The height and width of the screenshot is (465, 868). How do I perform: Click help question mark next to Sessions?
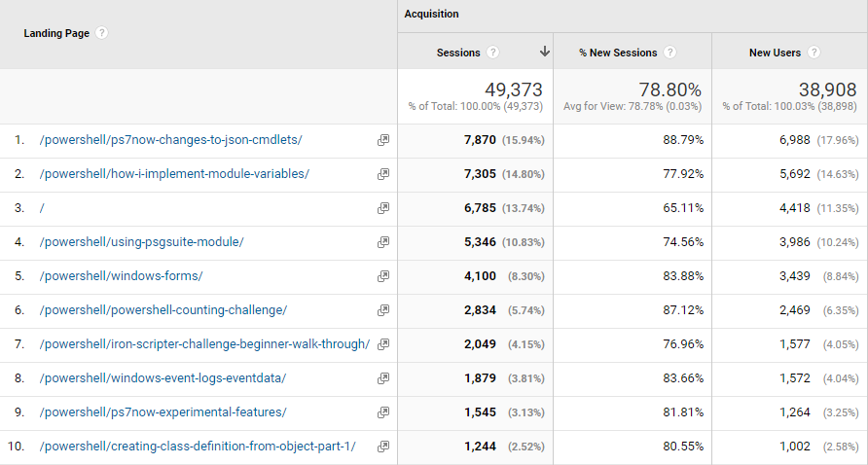[x=493, y=53]
